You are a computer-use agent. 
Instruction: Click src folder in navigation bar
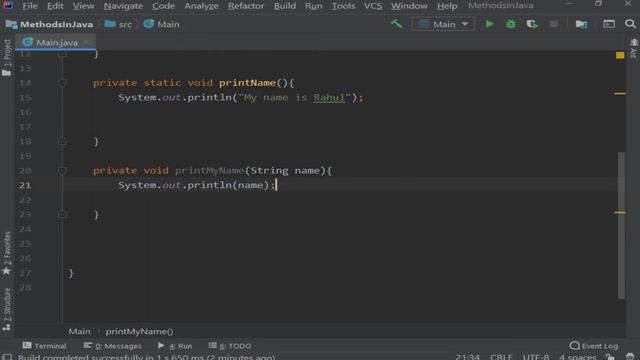point(118,24)
